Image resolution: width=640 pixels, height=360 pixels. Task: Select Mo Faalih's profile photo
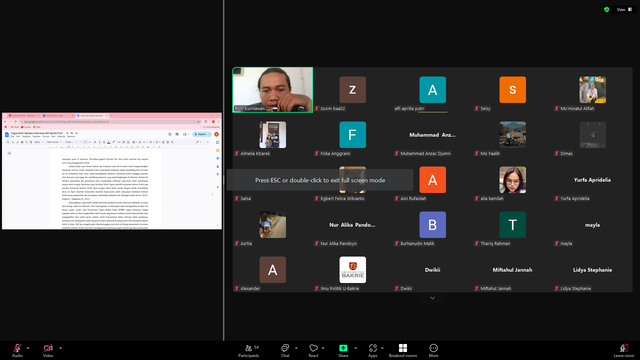point(513,135)
